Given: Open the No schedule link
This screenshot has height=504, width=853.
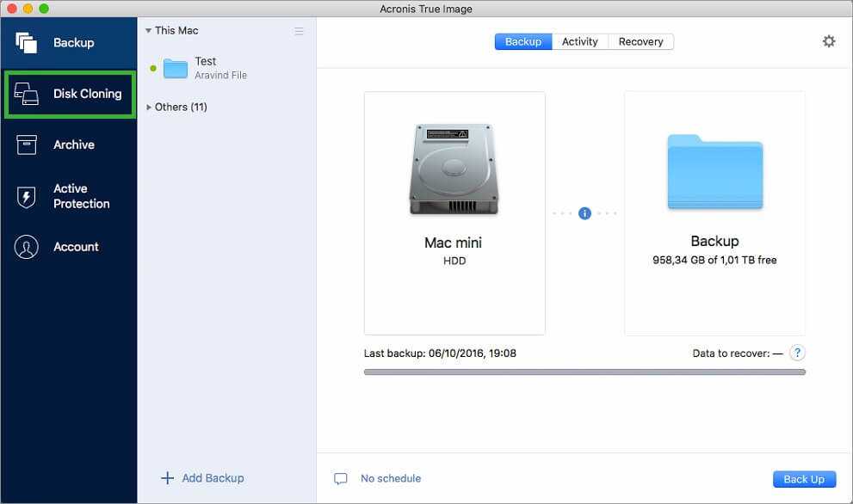Looking at the screenshot, I should 391,478.
